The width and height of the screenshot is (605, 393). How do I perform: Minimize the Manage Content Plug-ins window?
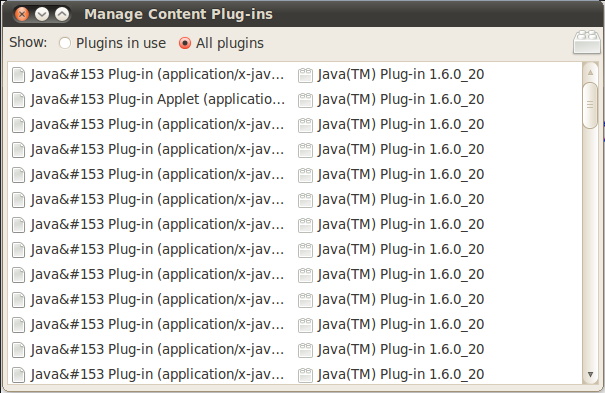pyautogui.click(x=42, y=14)
